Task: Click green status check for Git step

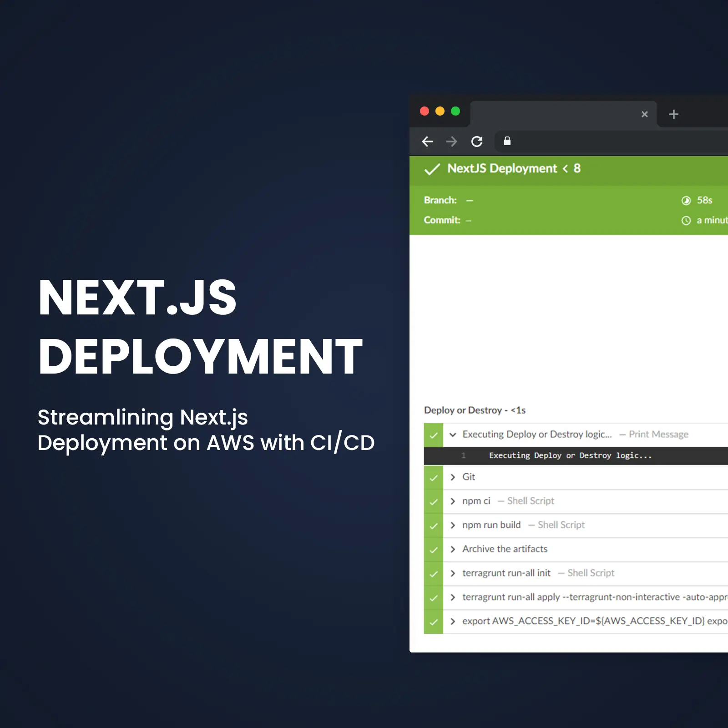Action: click(434, 478)
